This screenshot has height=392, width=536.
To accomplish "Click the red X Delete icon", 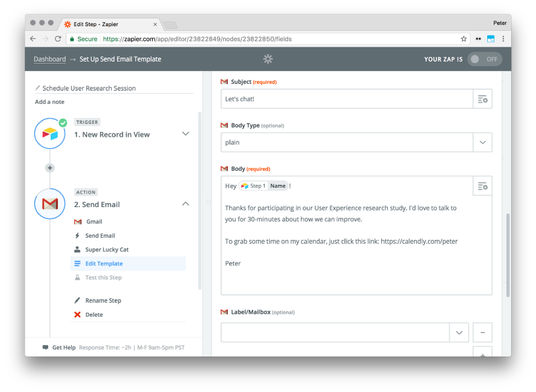I will 78,314.
